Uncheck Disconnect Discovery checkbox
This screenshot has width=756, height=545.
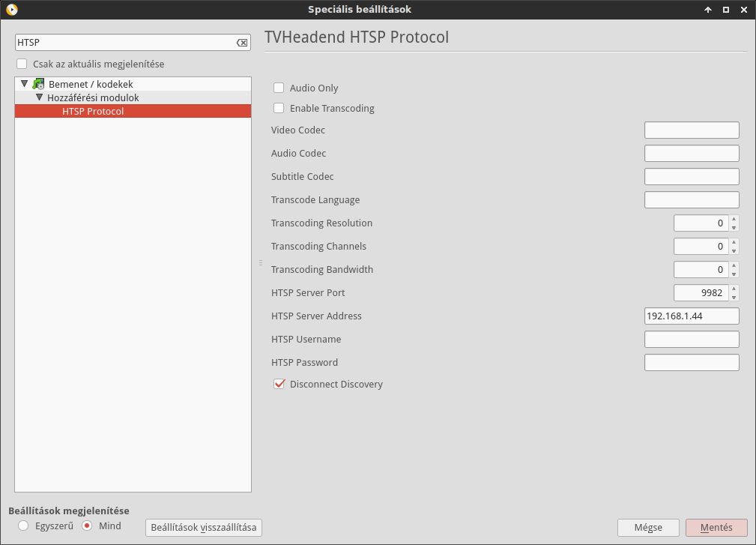coord(279,384)
